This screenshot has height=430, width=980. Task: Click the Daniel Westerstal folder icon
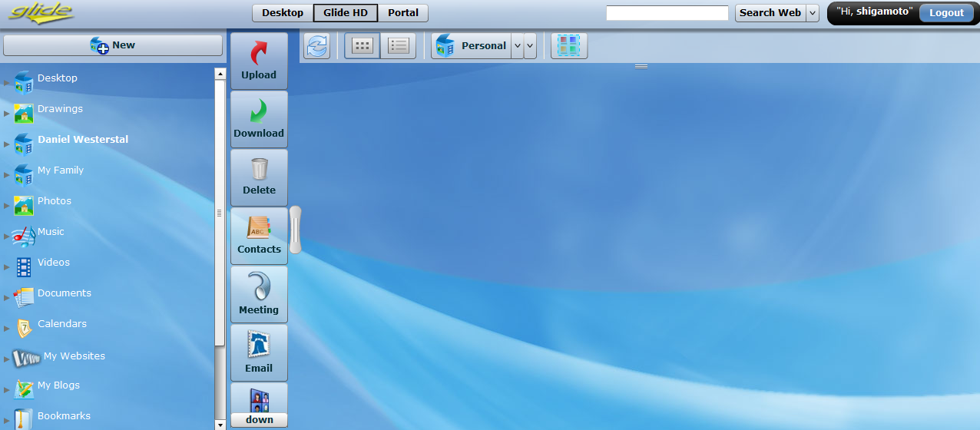coord(24,144)
